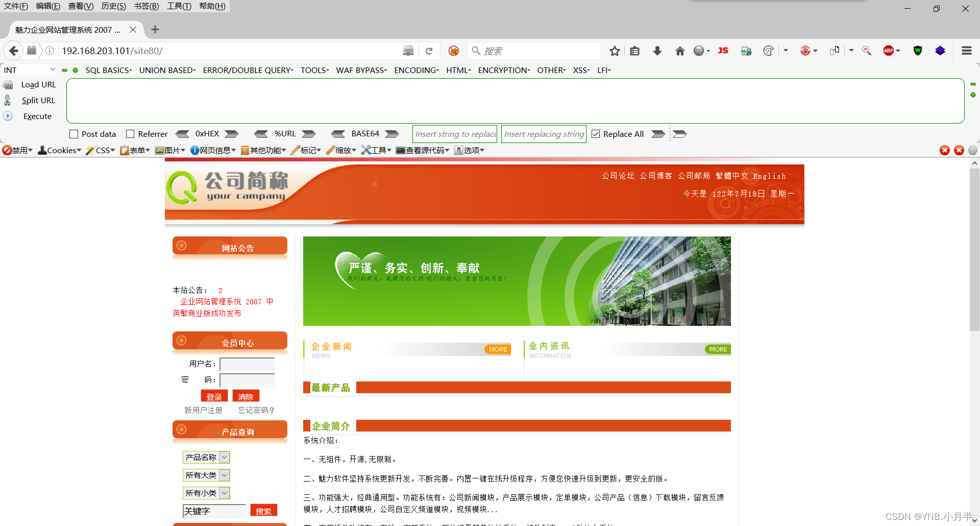Check the Referrer checkbox
Viewport: 980px width, 526px height.
click(x=131, y=133)
